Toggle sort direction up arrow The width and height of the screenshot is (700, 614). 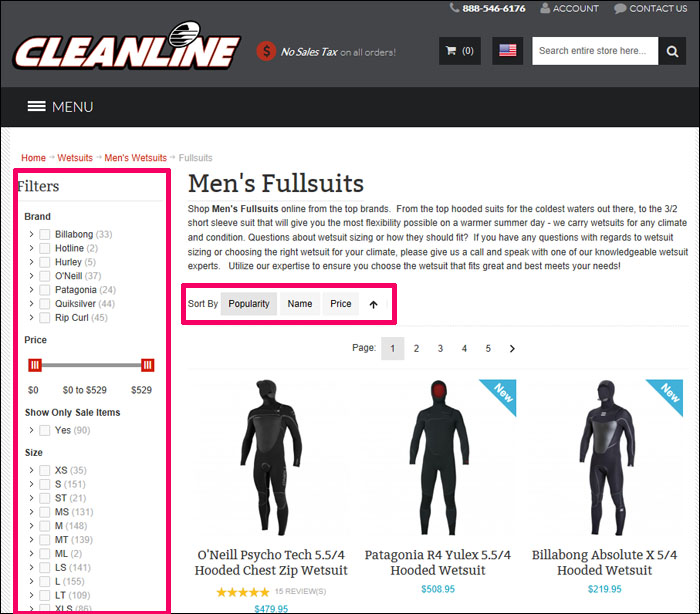pyautogui.click(x=373, y=304)
